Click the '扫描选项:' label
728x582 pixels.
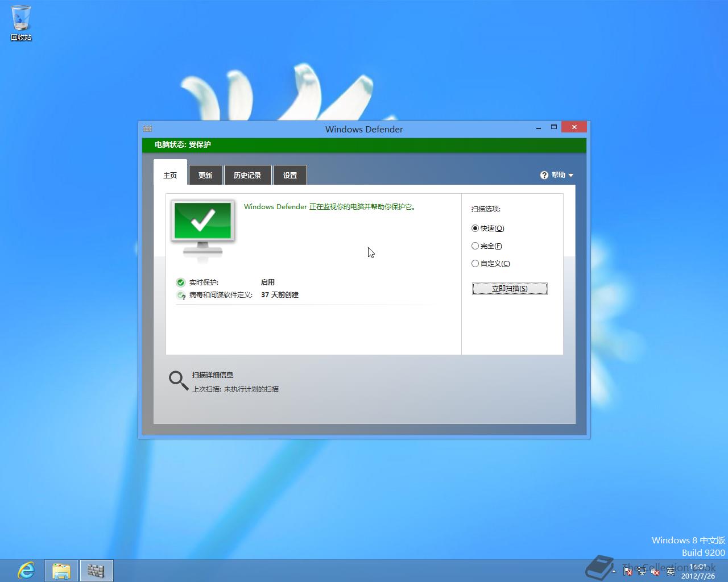486,209
